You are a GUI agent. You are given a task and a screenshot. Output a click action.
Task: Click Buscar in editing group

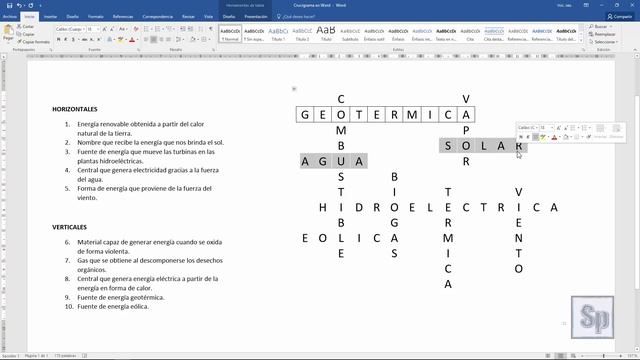click(x=601, y=27)
